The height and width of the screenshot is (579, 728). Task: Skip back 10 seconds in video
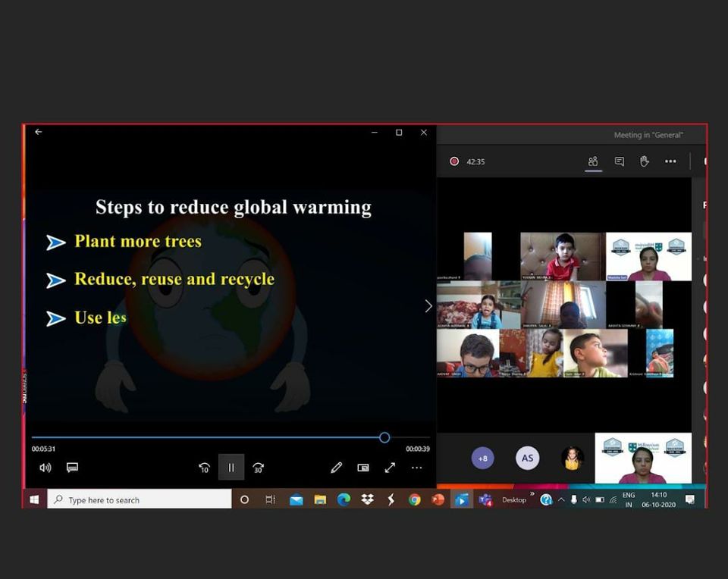[x=204, y=468]
